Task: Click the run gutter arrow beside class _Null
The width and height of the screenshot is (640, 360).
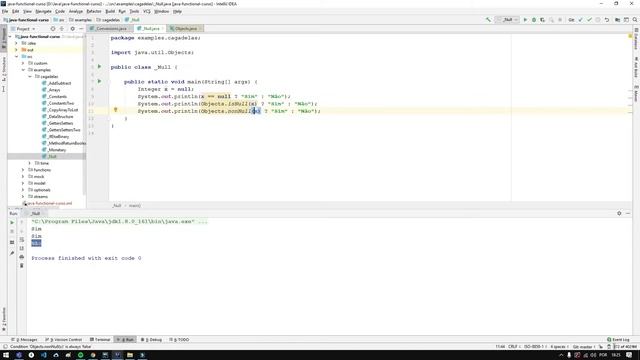Action: click(99, 67)
